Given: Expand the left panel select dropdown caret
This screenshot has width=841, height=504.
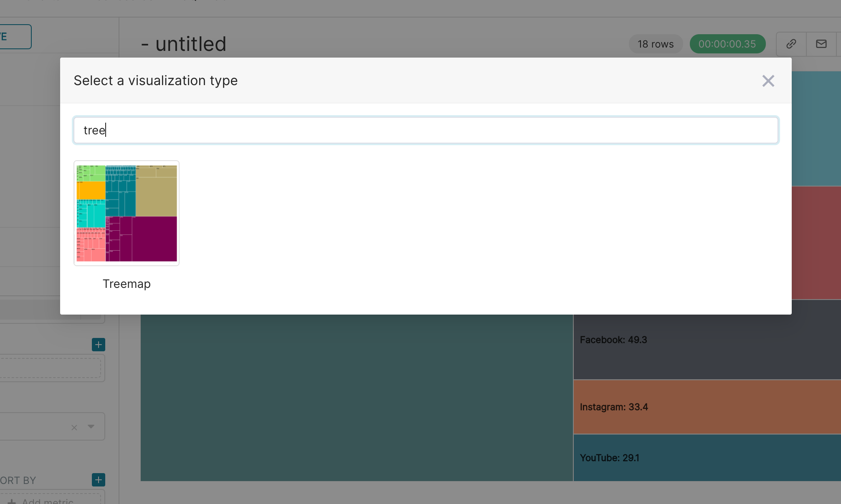Looking at the screenshot, I should tap(91, 426).
